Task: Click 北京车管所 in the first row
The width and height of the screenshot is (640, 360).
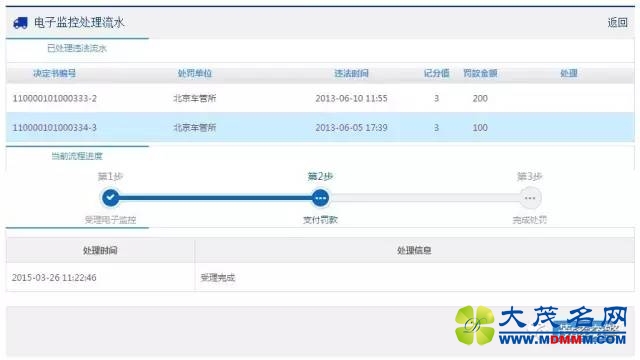Action: pos(195,98)
